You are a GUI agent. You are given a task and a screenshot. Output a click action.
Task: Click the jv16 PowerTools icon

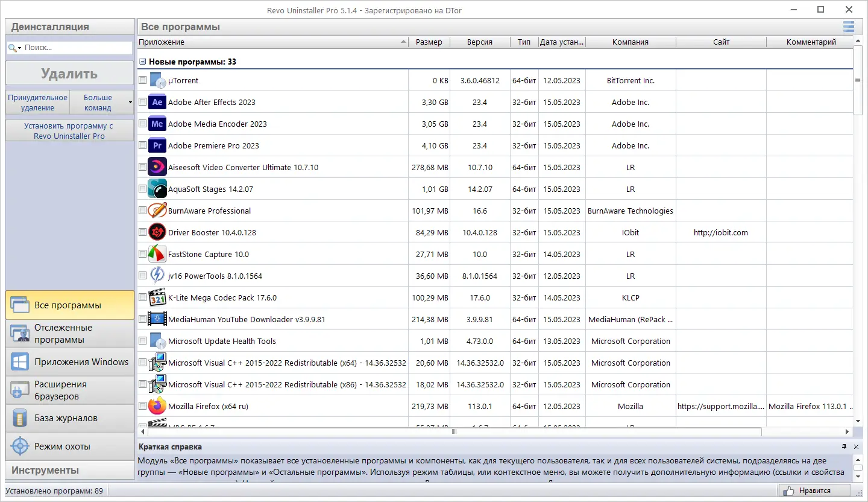[x=157, y=276]
